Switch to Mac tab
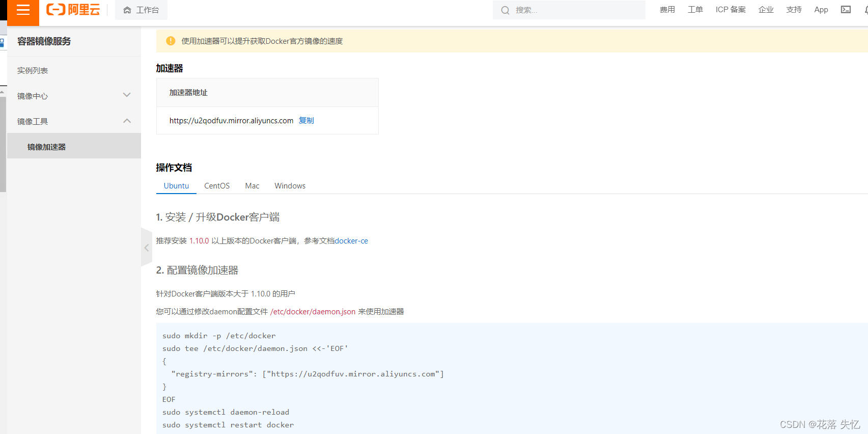868x434 pixels. 252,186
